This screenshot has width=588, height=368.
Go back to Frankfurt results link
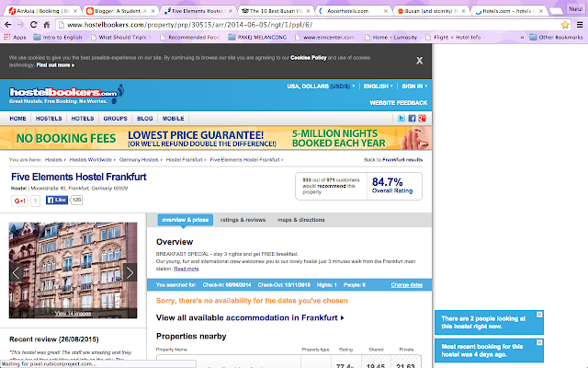[x=393, y=159]
